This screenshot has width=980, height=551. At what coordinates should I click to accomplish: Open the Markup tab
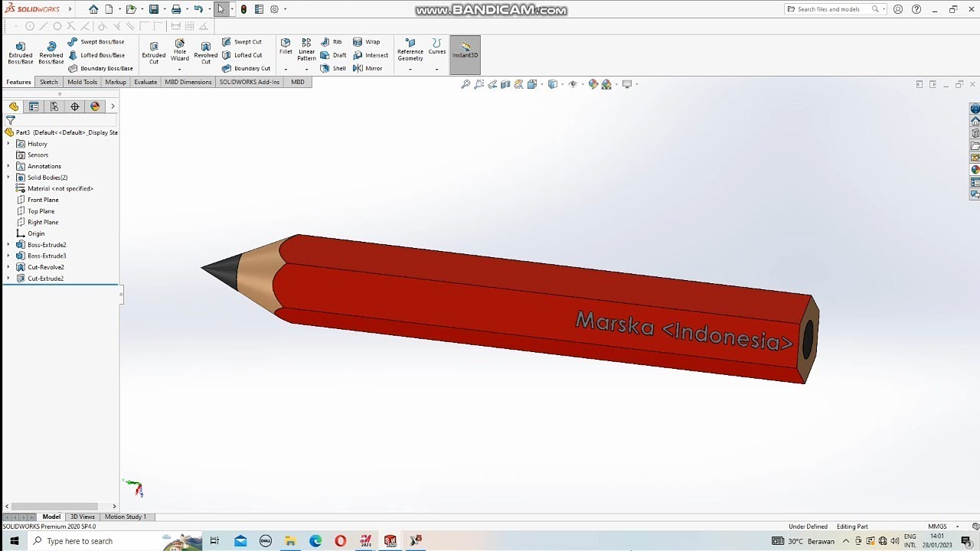(116, 82)
